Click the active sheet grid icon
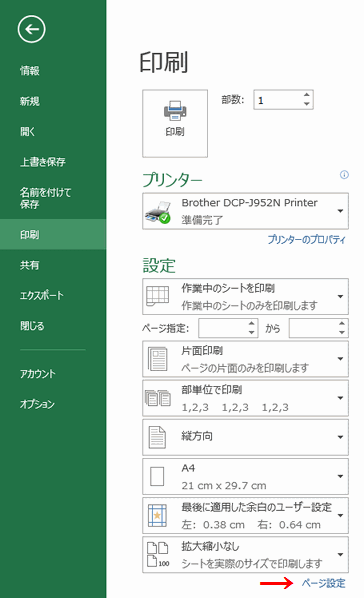The width and height of the screenshot is (364, 598). [158, 296]
